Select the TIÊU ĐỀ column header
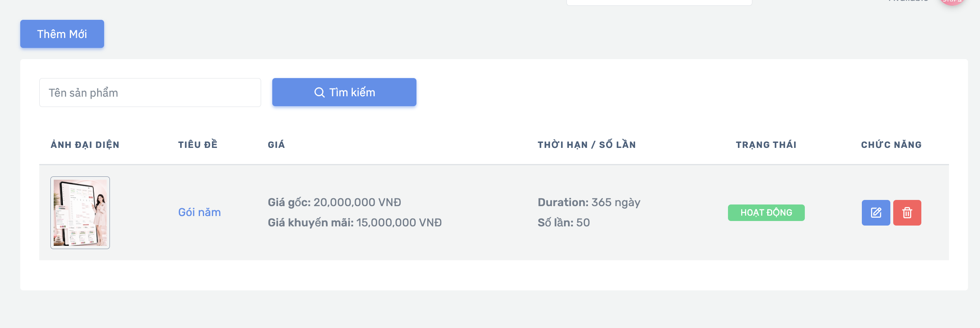The width and height of the screenshot is (980, 328). [198, 145]
